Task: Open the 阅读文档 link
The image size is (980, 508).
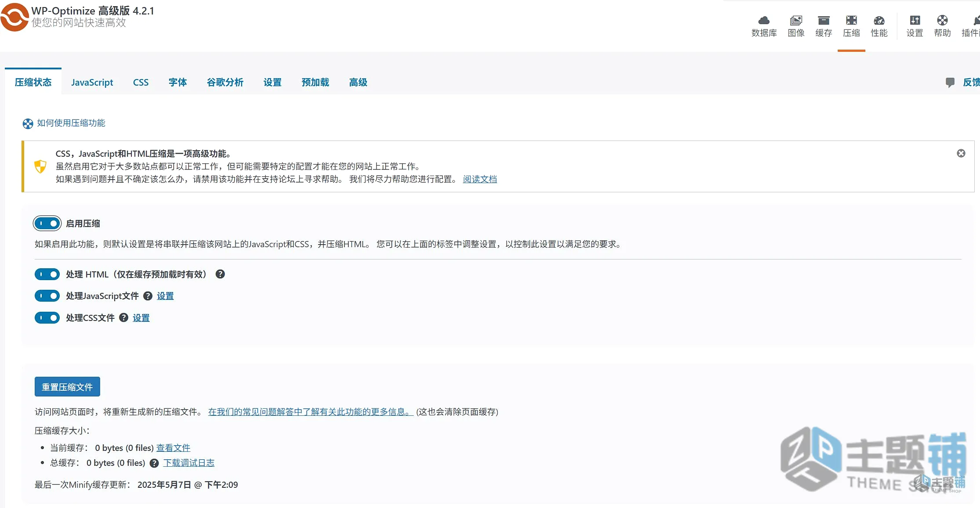Action: tap(480, 179)
